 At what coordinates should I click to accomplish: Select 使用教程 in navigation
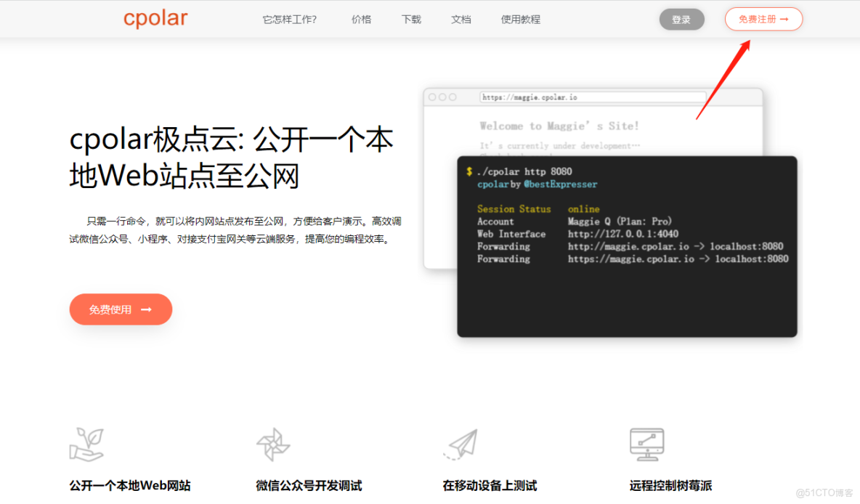tap(521, 20)
